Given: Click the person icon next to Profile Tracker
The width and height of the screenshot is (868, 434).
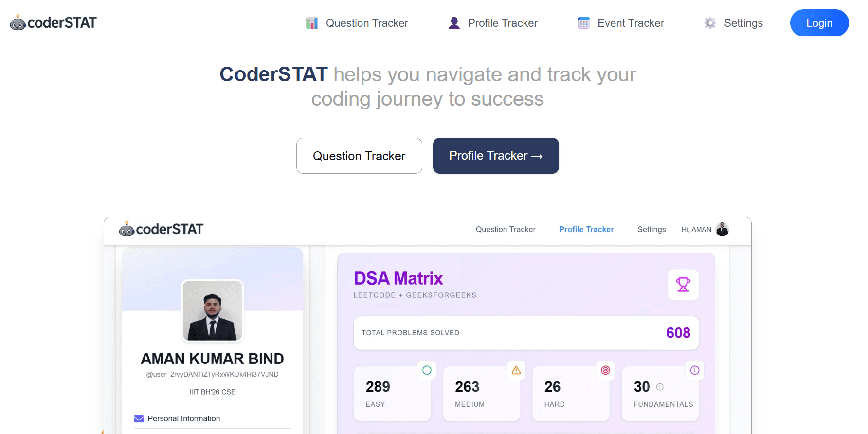Looking at the screenshot, I should point(454,22).
